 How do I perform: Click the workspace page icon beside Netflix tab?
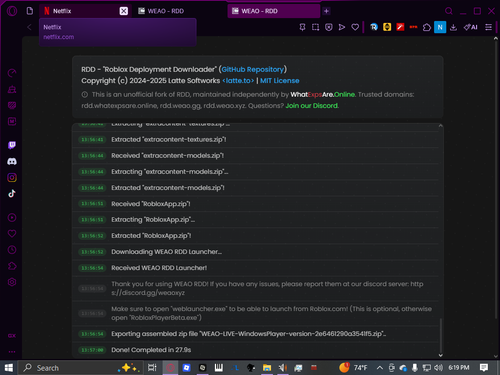tap(30, 11)
